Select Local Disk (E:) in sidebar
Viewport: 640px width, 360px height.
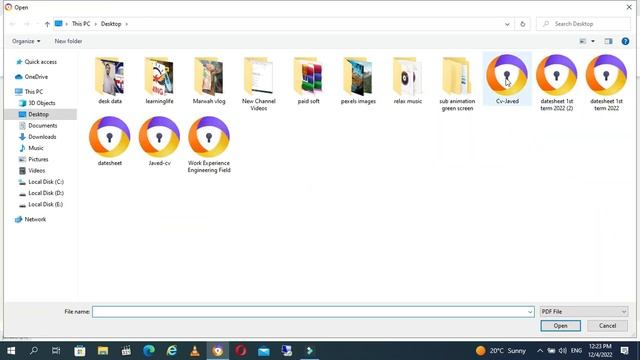(x=41, y=204)
